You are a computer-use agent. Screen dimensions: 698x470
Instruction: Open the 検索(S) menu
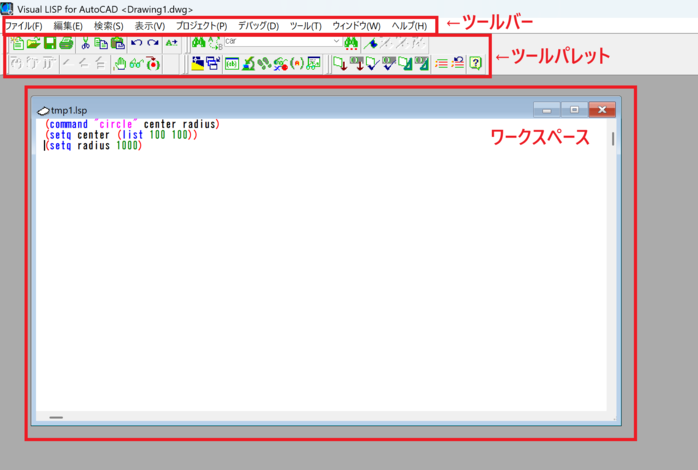109,26
